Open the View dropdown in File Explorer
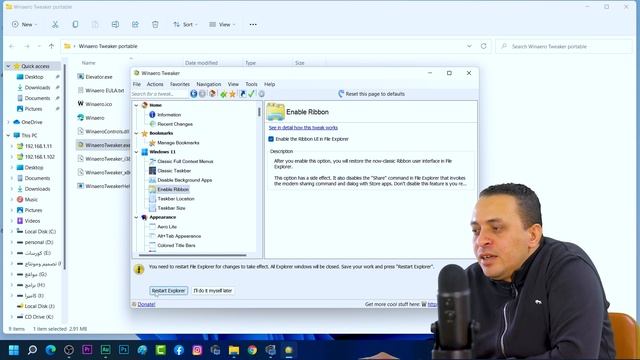This screenshot has width=640, height=360. coord(222,24)
